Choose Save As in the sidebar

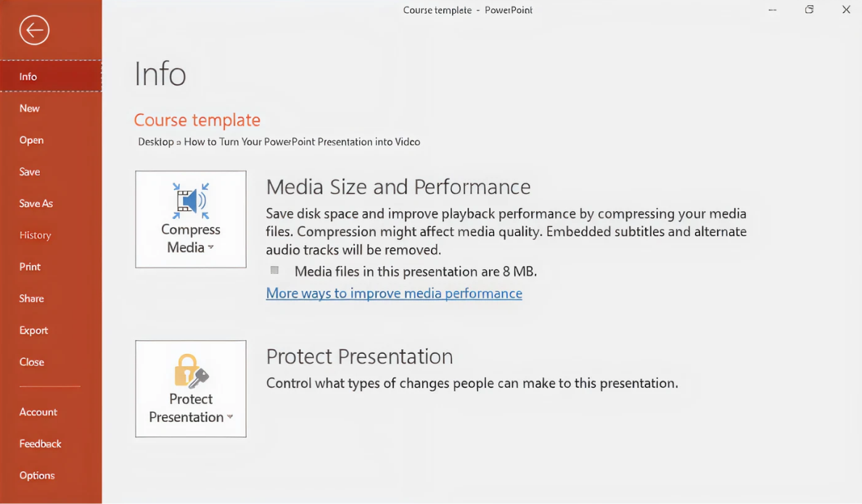[x=36, y=204]
